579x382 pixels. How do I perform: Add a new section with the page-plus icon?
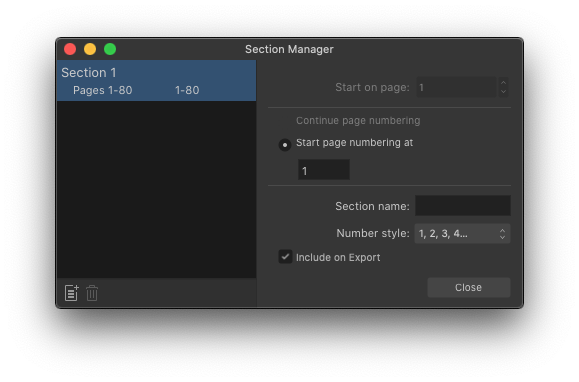(72, 293)
